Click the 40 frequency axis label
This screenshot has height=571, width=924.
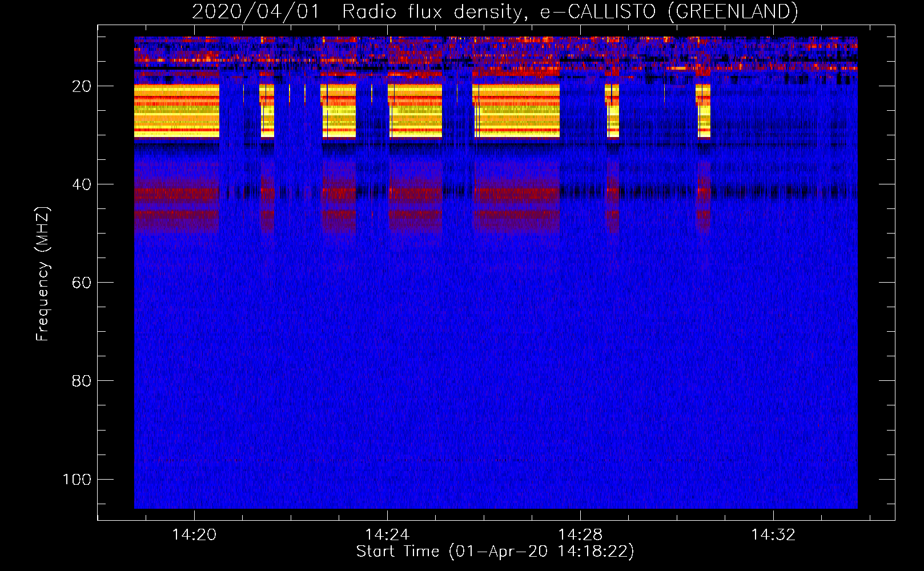[82, 184]
